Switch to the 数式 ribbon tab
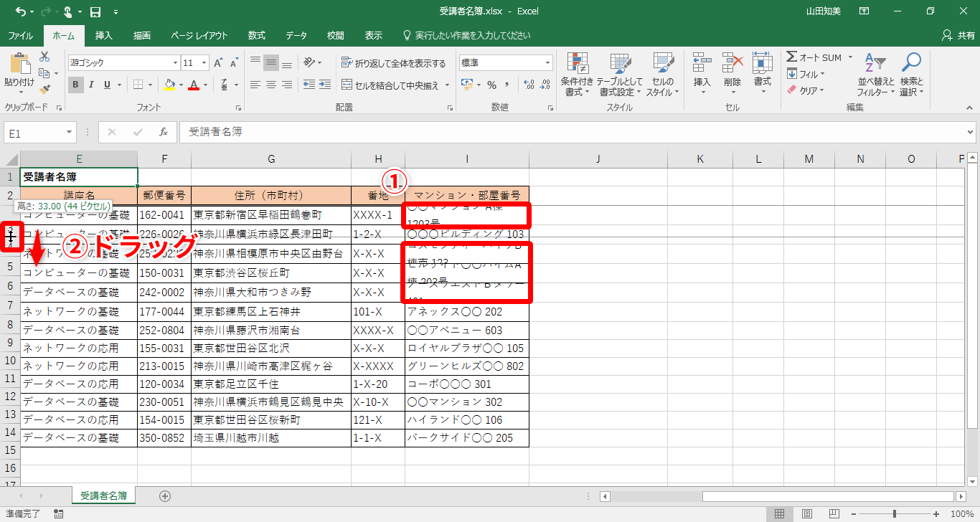Screen dimensions: 980x522 pyautogui.click(x=257, y=35)
